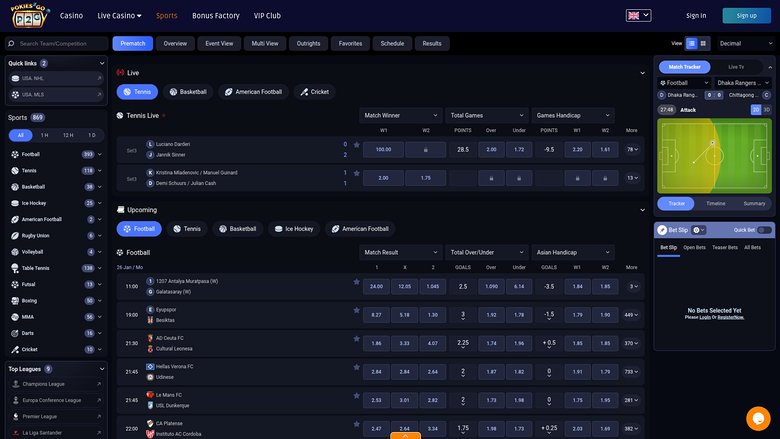Image resolution: width=780 pixels, height=439 pixels.
Task: Switch tracker to 2D view
Action: (756, 110)
